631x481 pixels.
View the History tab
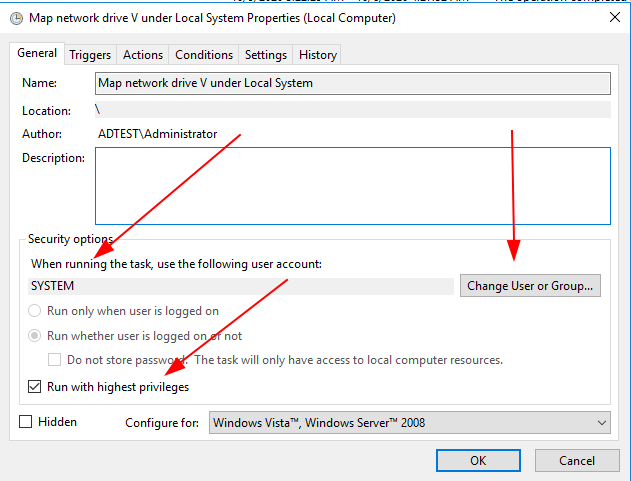pos(318,55)
